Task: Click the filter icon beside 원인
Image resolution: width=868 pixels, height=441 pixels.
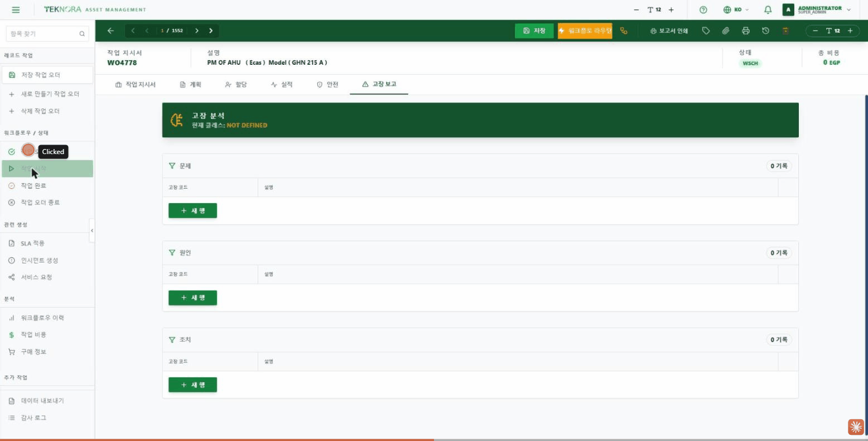Action: pyautogui.click(x=172, y=252)
